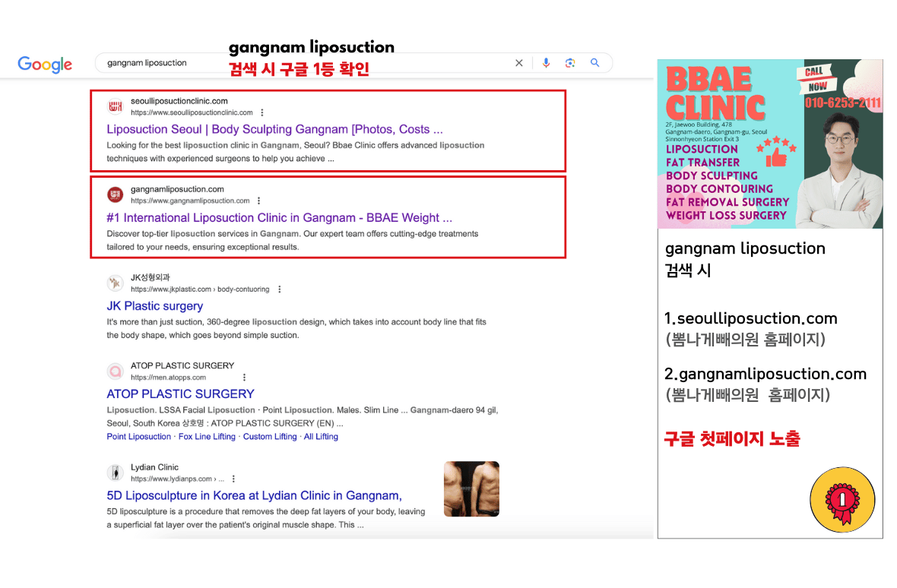Open Google Lens image search icon

pyautogui.click(x=570, y=63)
